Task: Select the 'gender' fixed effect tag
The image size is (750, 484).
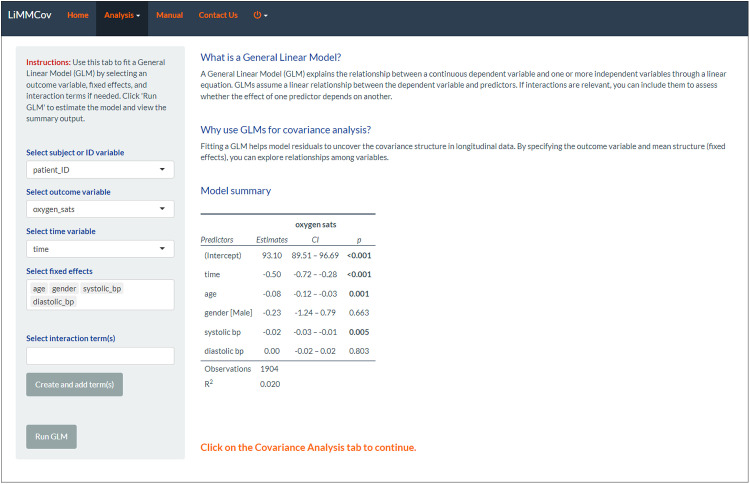Action: click(x=64, y=289)
